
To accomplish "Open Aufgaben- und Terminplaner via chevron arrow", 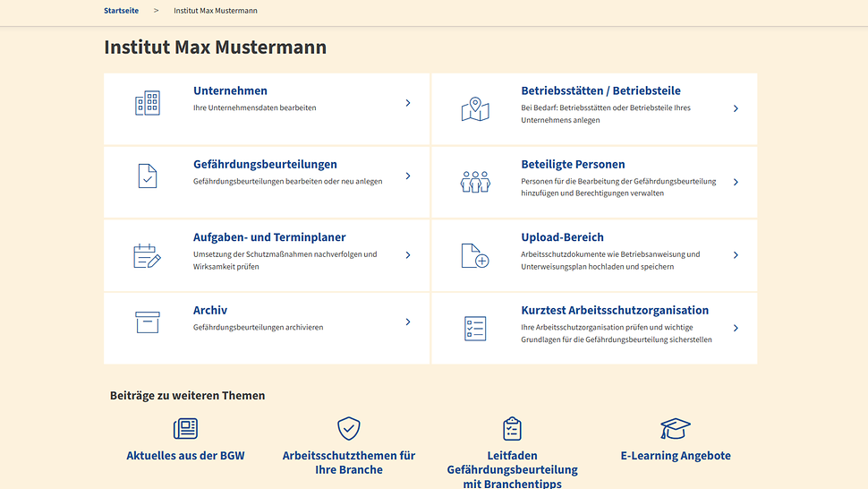I will 408,255.
